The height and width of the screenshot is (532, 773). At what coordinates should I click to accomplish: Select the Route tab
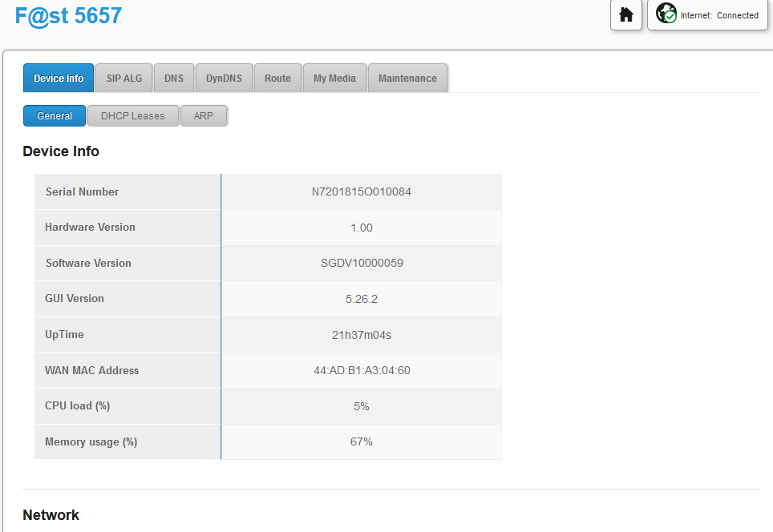277,79
